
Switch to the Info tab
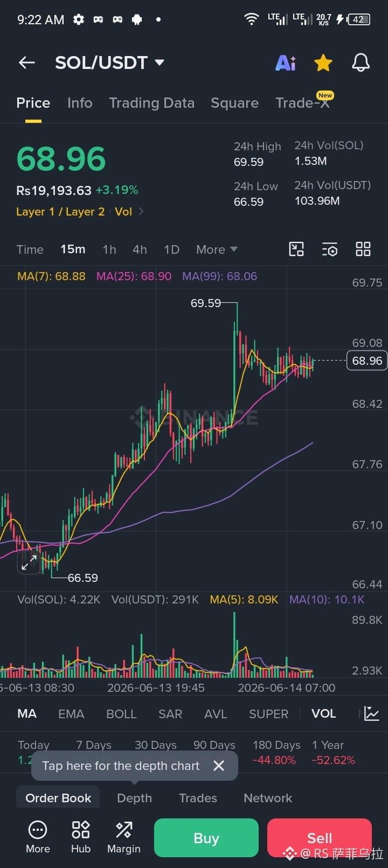pos(80,103)
